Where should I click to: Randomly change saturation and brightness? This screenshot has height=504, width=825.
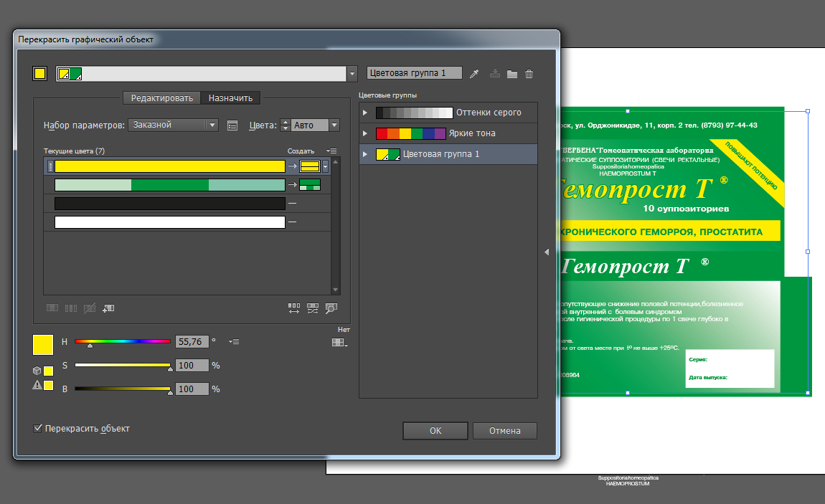pyautogui.click(x=313, y=308)
